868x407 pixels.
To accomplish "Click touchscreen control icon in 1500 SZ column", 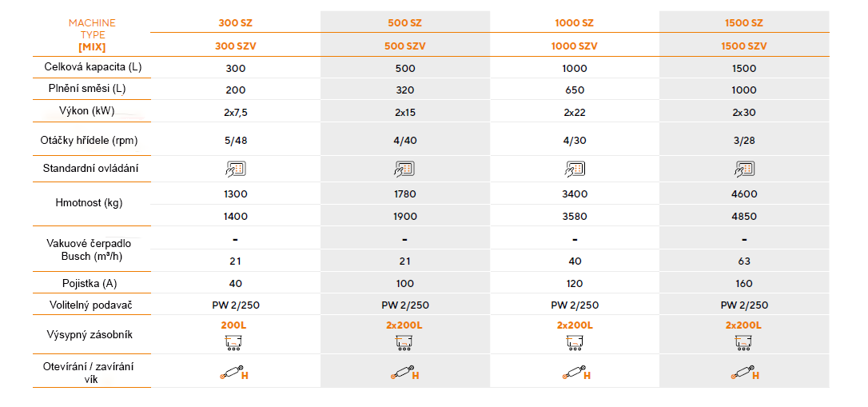I will 744,169.
